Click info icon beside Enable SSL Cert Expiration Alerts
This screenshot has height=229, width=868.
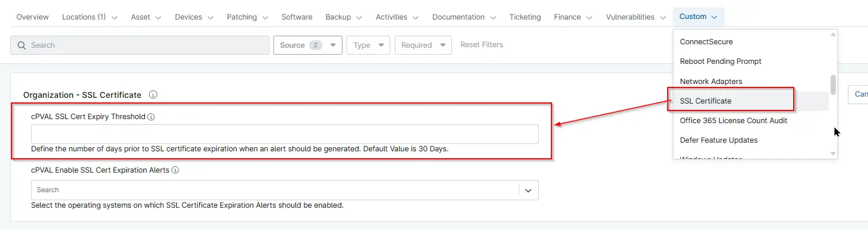(x=176, y=170)
